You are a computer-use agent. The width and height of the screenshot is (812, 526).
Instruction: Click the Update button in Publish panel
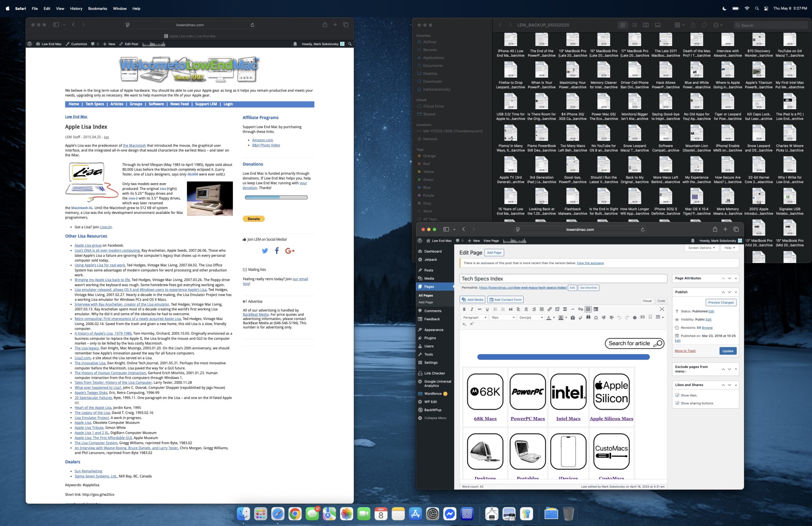[727, 351]
